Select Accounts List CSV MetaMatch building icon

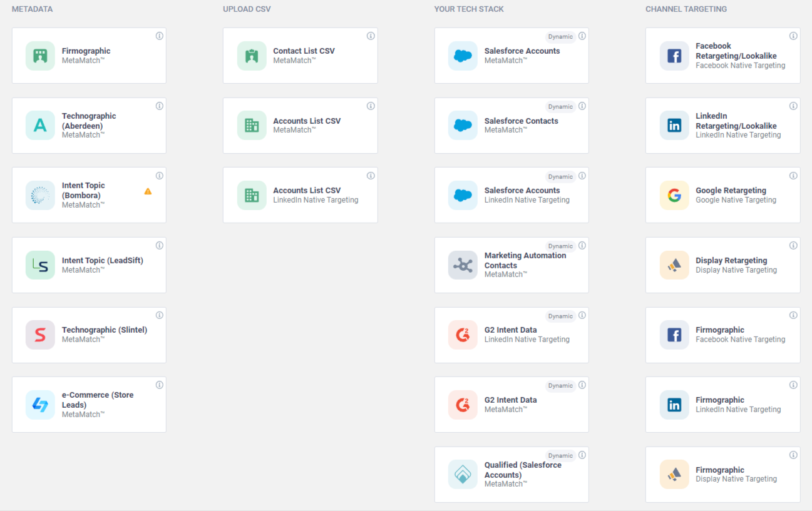tap(252, 126)
